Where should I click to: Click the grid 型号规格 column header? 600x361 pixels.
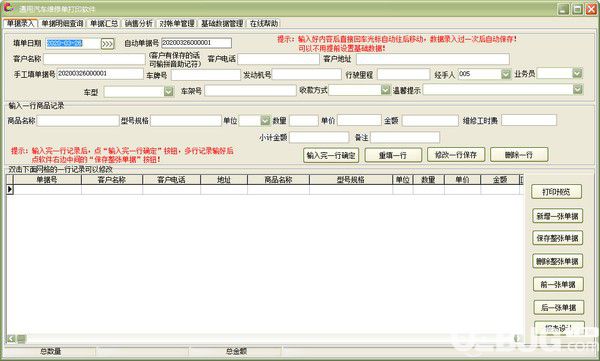pyautogui.click(x=351, y=179)
